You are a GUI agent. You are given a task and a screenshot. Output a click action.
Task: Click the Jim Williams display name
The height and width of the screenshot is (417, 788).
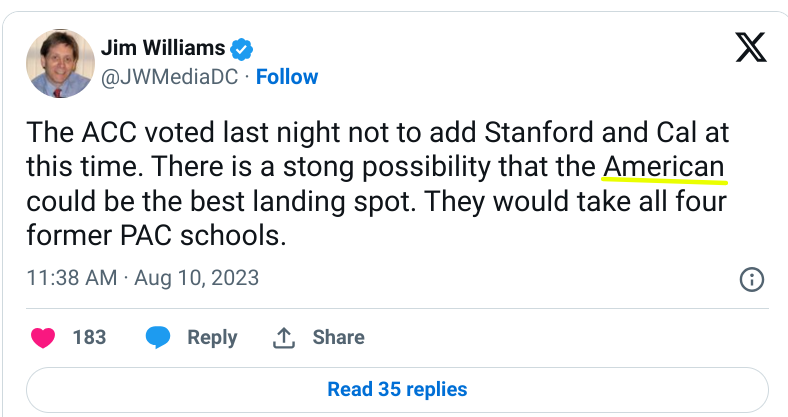coord(162,47)
